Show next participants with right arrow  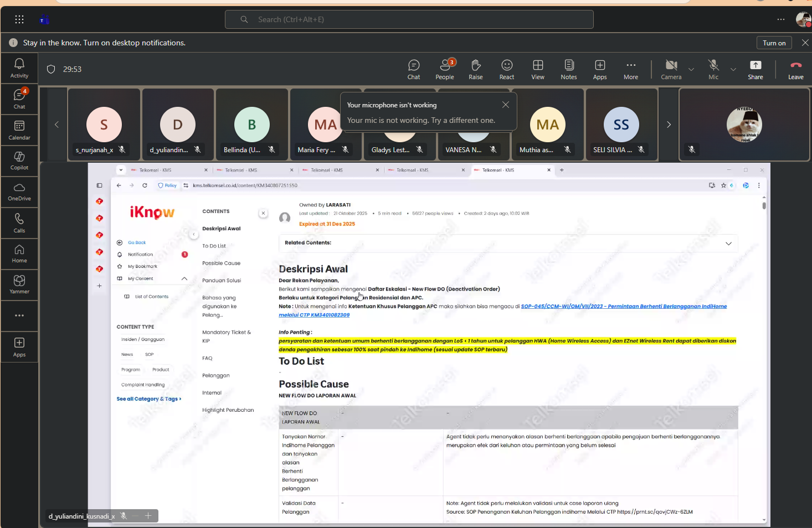point(669,125)
